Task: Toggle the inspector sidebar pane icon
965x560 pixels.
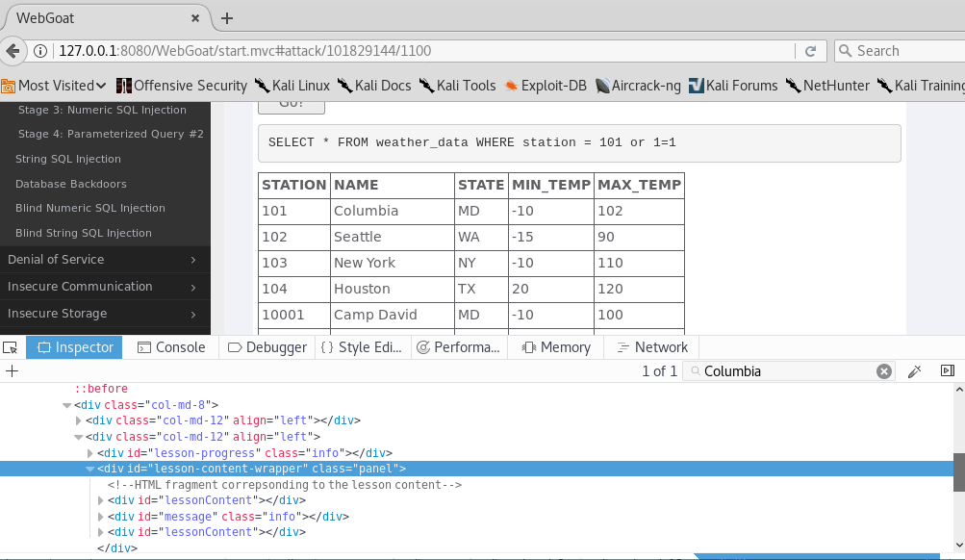Action: point(948,370)
